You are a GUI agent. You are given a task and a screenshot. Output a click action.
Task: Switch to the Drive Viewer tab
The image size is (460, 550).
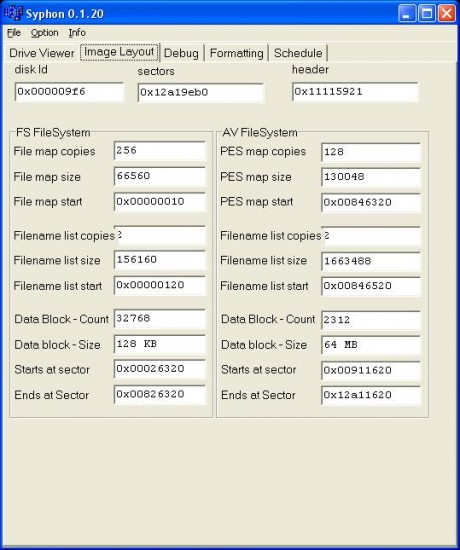pyautogui.click(x=41, y=53)
